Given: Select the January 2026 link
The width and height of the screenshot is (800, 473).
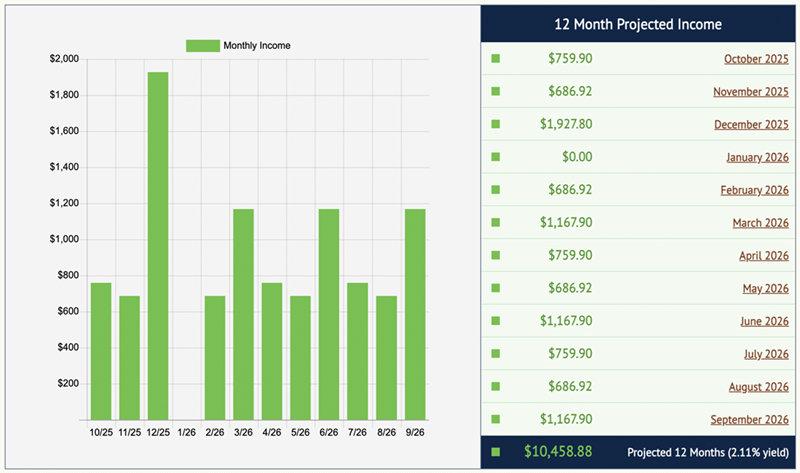Looking at the screenshot, I should click(x=755, y=158).
